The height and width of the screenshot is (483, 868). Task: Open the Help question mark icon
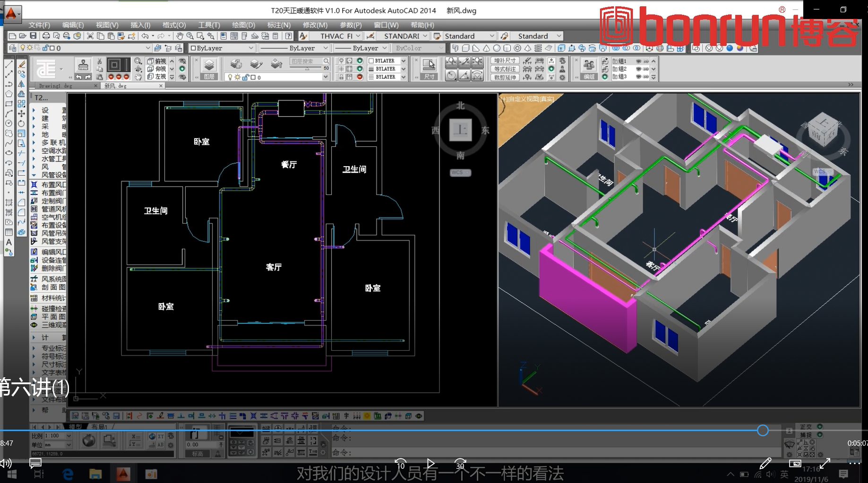[288, 36]
